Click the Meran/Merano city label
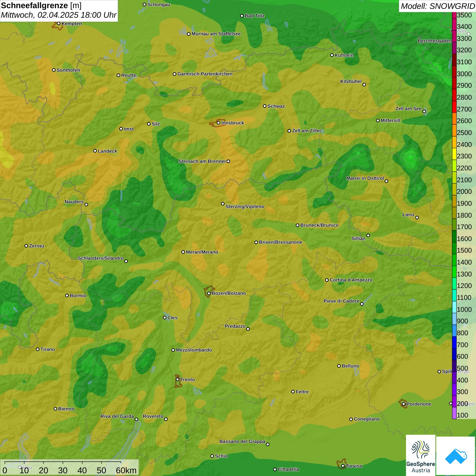 tap(202, 252)
